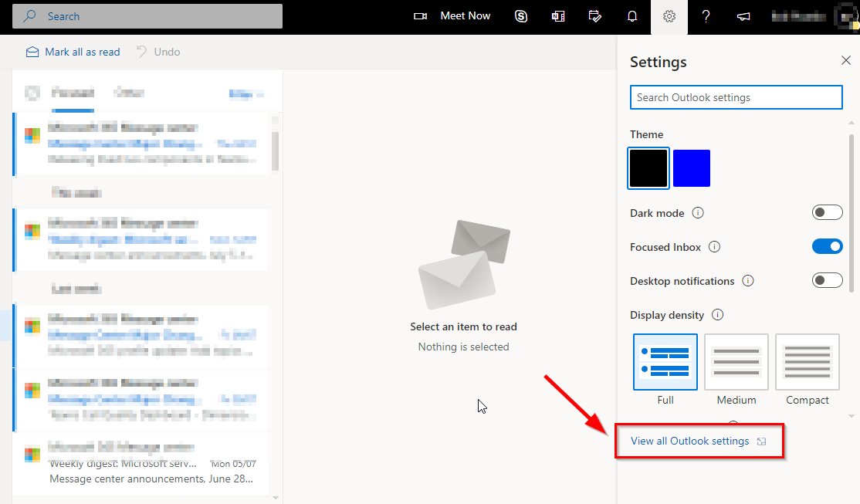Open the What's New megaphone
860x504 pixels.
point(743,16)
